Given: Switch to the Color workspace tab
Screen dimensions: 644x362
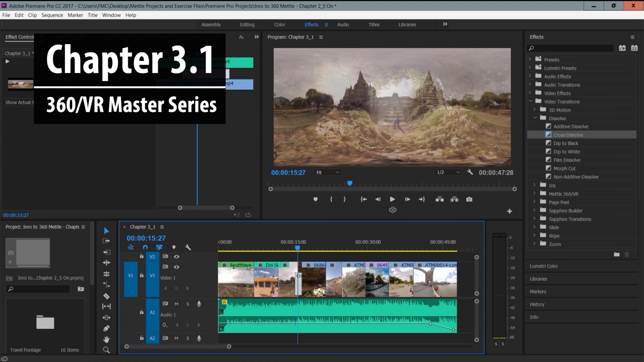Looking at the screenshot, I should [x=279, y=24].
